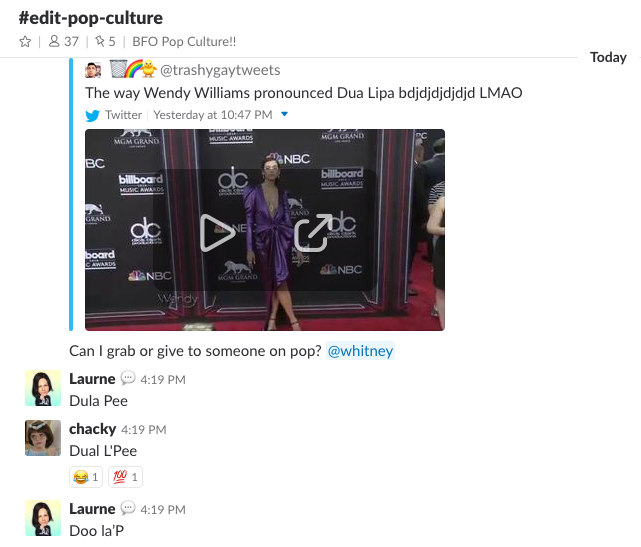The width and height of the screenshot is (641, 547).
Task: Toggle the 100 emoji reaction
Action: pos(125,477)
